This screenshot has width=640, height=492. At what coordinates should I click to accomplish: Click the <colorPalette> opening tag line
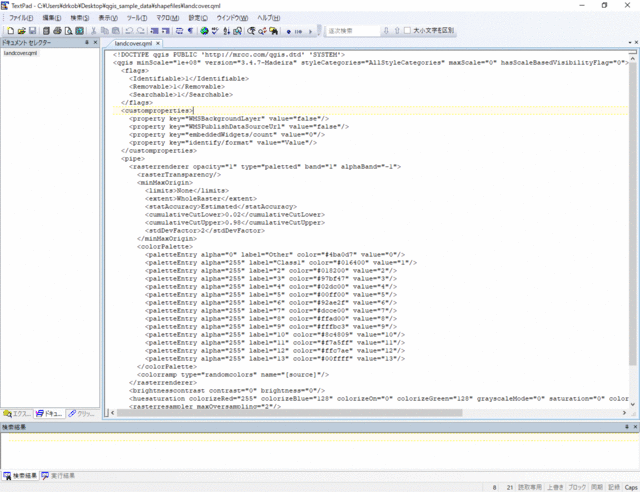(x=165, y=247)
